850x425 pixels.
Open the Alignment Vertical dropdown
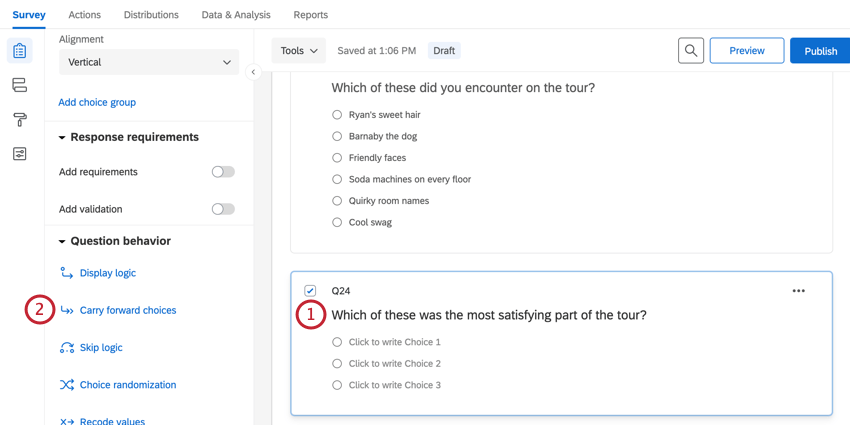pos(149,62)
